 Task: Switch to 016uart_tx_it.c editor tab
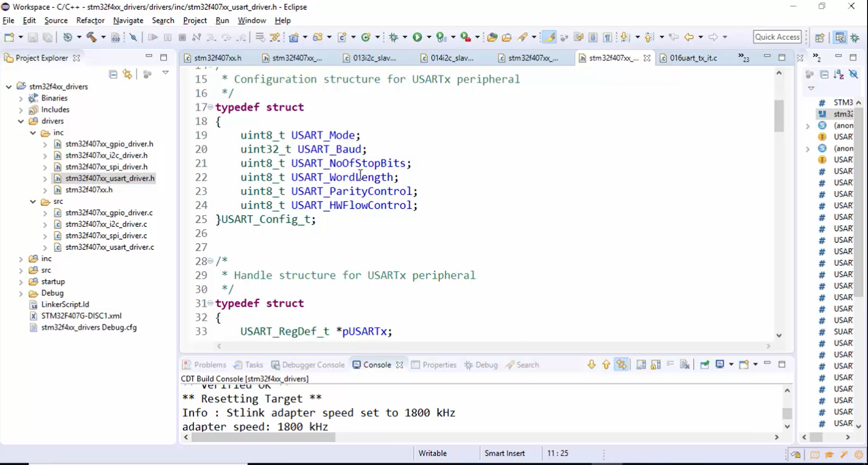[x=693, y=58]
